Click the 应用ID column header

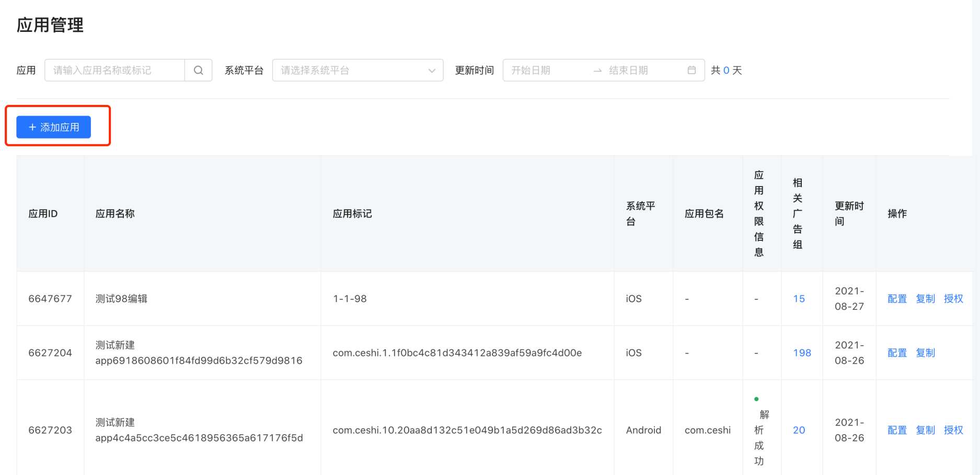pyautogui.click(x=43, y=214)
